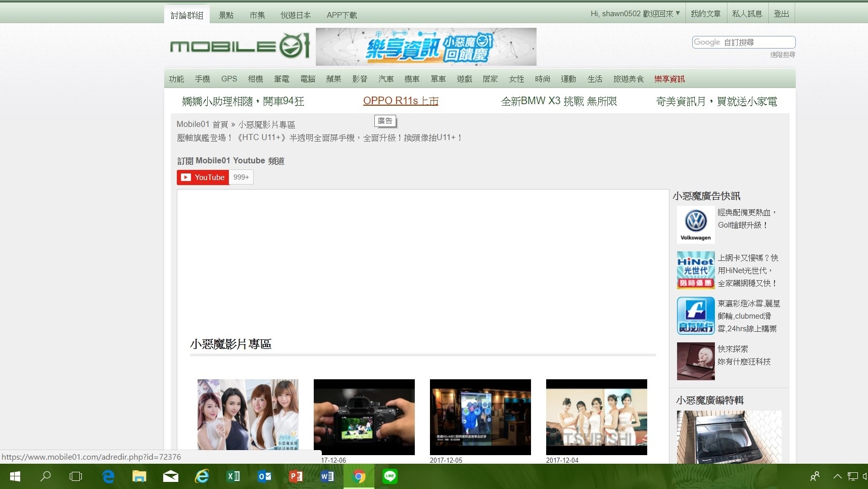This screenshot has width=868, height=489.
Task: Open the Windows Start menu
Action: (x=15, y=476)
